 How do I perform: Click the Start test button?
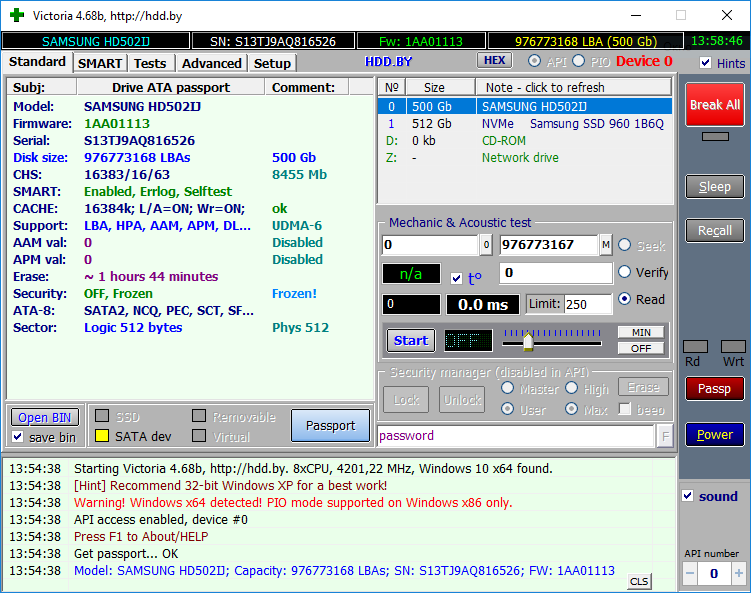(410, 341)
